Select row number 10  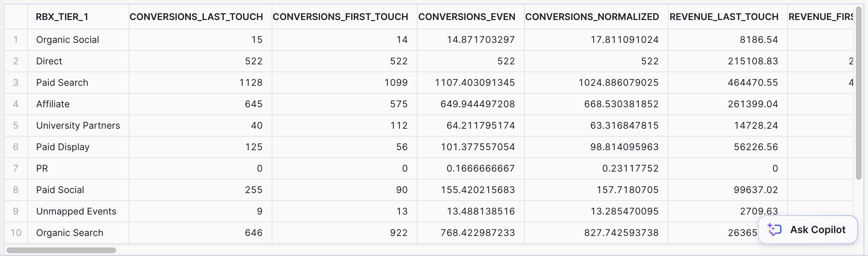pyautogui.click(x=16, y=233)
